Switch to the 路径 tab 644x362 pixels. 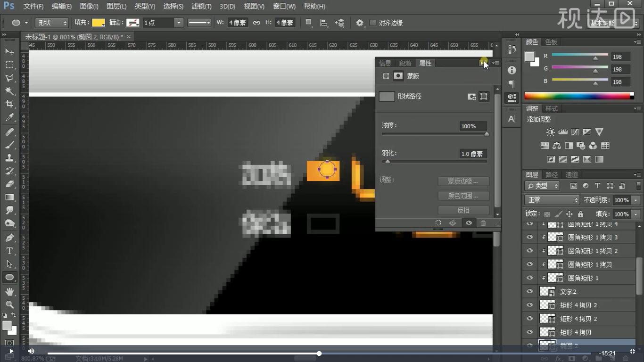point(552,174)
